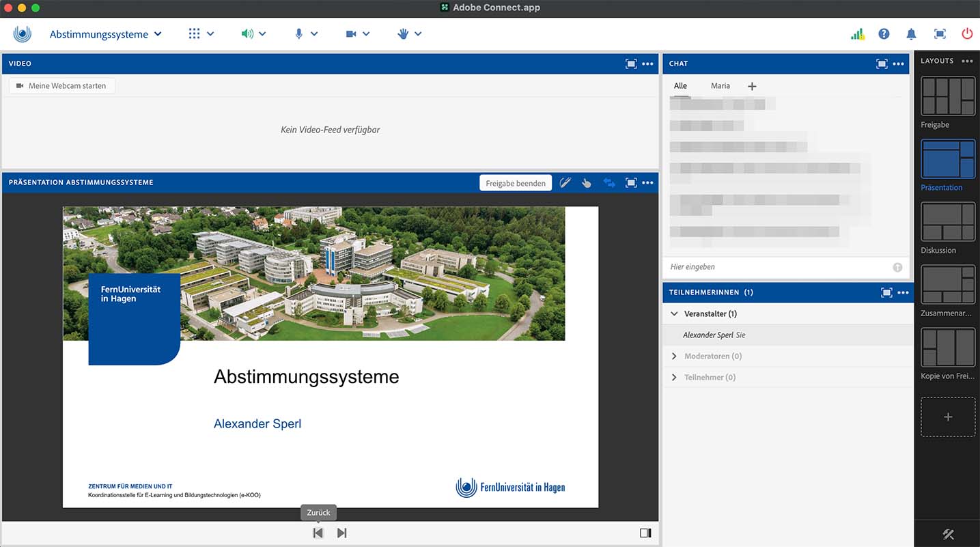Toggle the presentation sidebar icon
Image resolution: width=980 pixels, height=547 pixels.
pos(645,533)
